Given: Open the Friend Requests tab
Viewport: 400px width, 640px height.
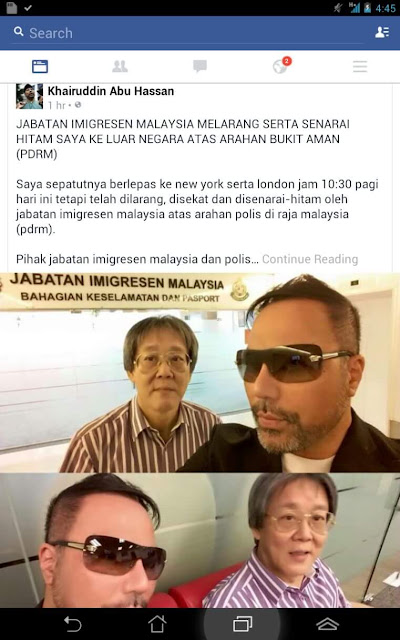Looking at the screenshot, I should point(120,66).
